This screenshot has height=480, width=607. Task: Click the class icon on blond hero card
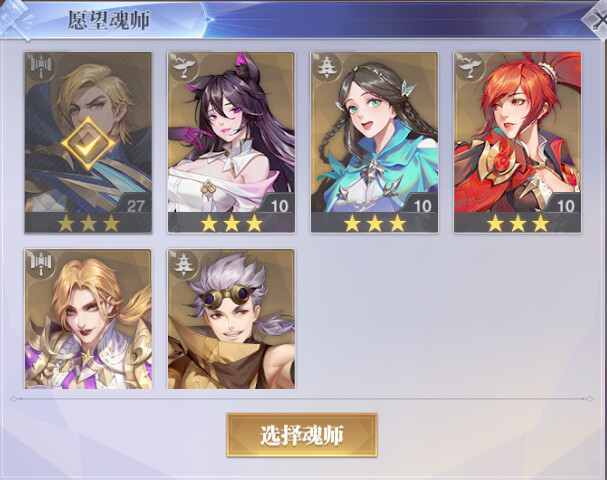point(41,67)
